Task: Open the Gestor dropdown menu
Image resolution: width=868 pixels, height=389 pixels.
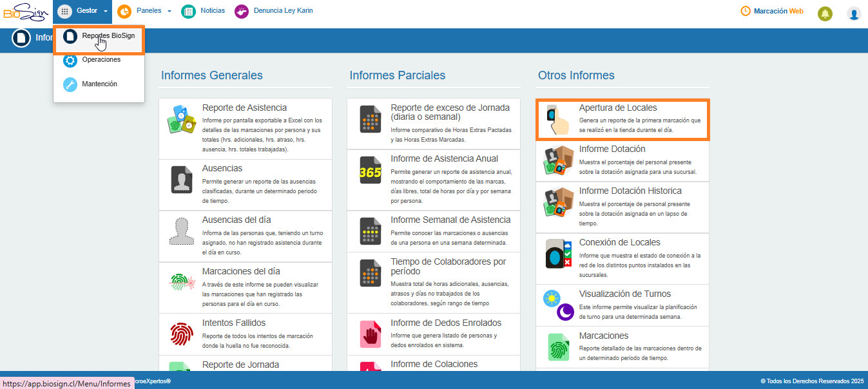Action: pyautogui.click(x=82, y=11)
